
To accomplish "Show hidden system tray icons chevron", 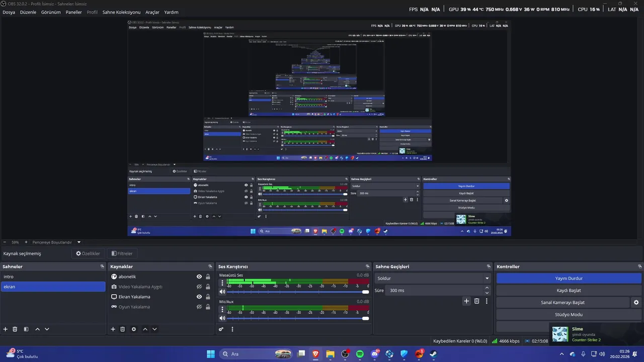I will 562,354.
